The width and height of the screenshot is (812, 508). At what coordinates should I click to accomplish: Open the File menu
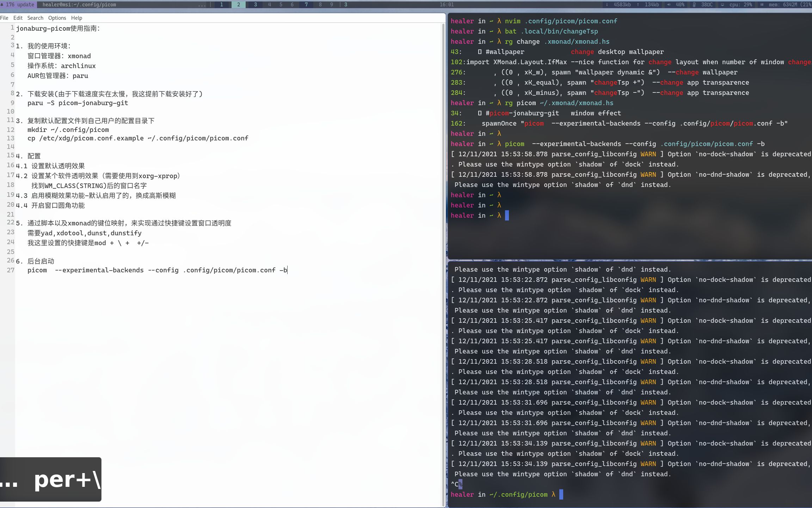tap(4, 18)
